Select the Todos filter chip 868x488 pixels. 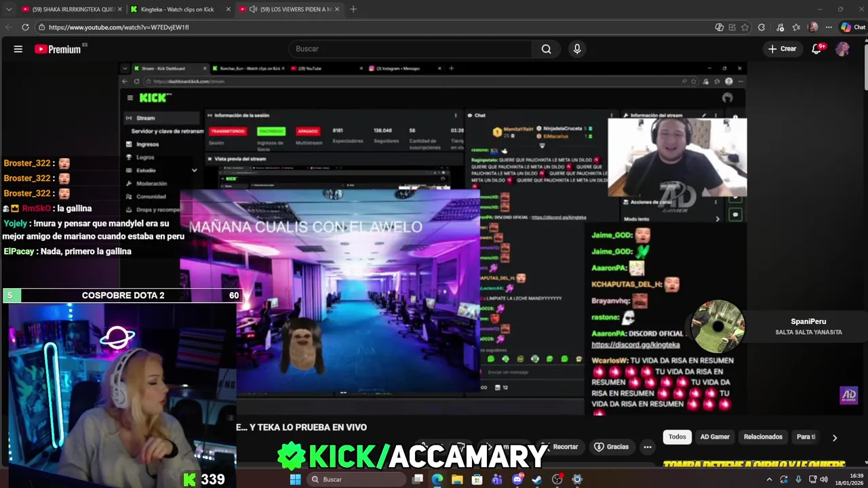[x=677, y=436]
